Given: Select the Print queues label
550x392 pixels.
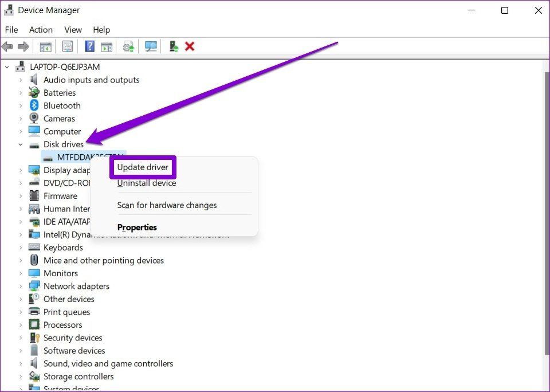Looking at the screenshot, I should click(66, 312).
